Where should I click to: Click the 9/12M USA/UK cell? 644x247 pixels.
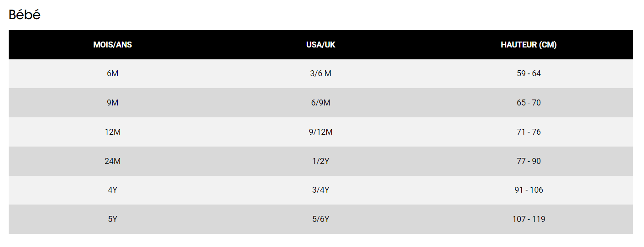coord(320,132)
